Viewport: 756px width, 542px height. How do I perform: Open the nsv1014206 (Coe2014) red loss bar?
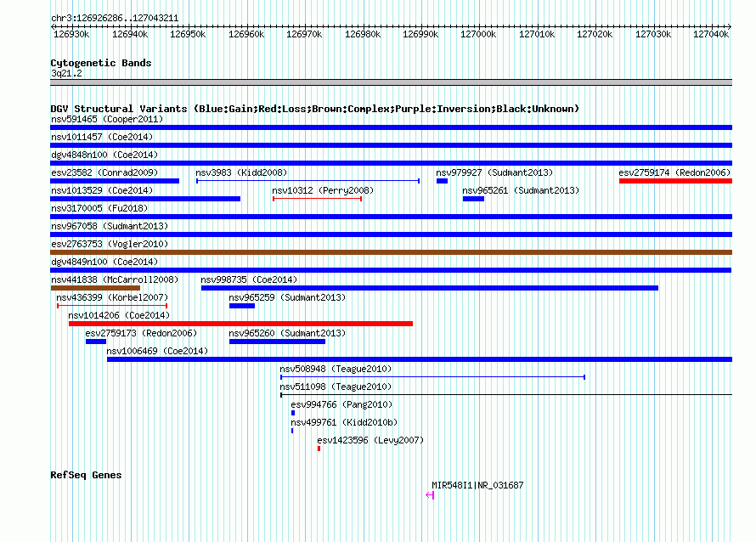pos(240,324)
